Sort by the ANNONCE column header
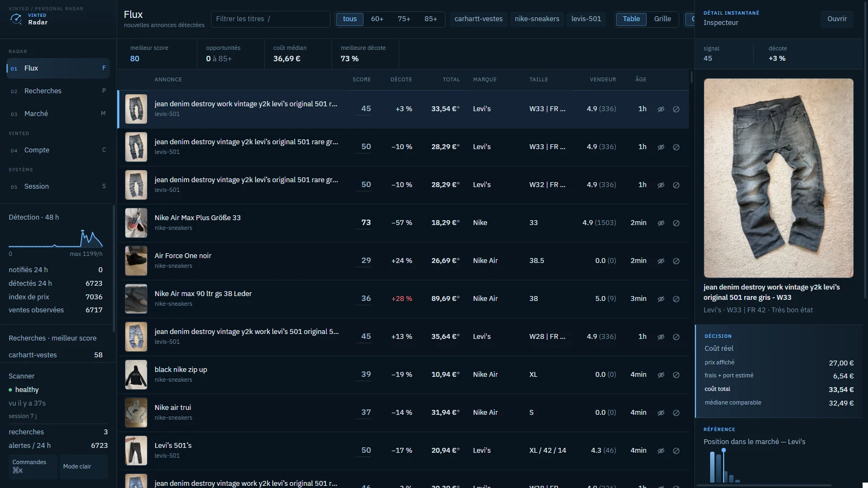Image resolution: width=868 pixels, height=488 pixels. click(x=168, y=80)
